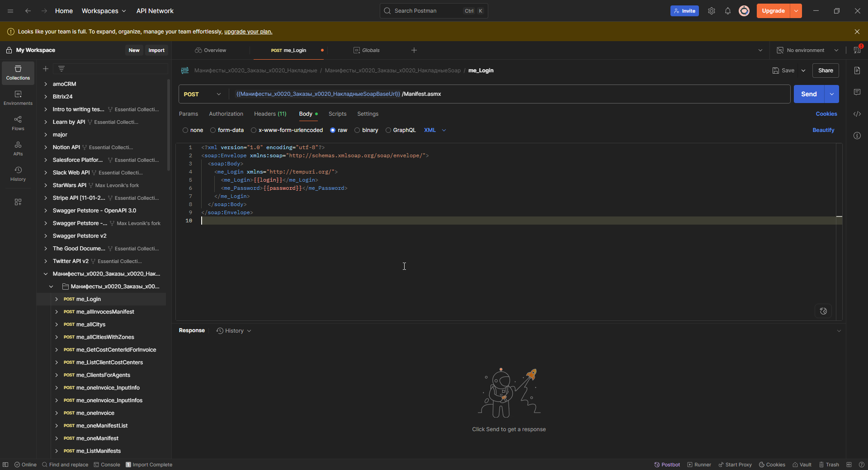Switch to the Authorization tab
Viewport: 868px width, 470px height.
coord(226,114)
